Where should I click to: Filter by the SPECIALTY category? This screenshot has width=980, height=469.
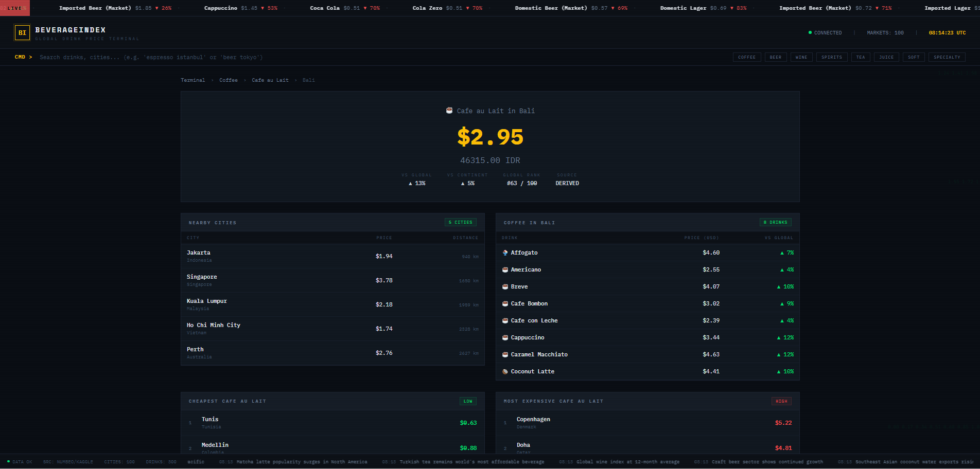coord(947,57)
